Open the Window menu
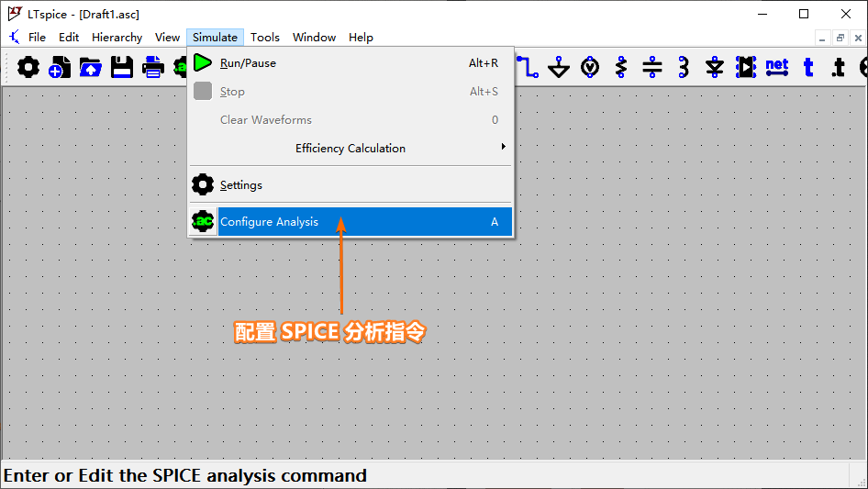This screenshot has width=868, height=489. coord(314,37)
